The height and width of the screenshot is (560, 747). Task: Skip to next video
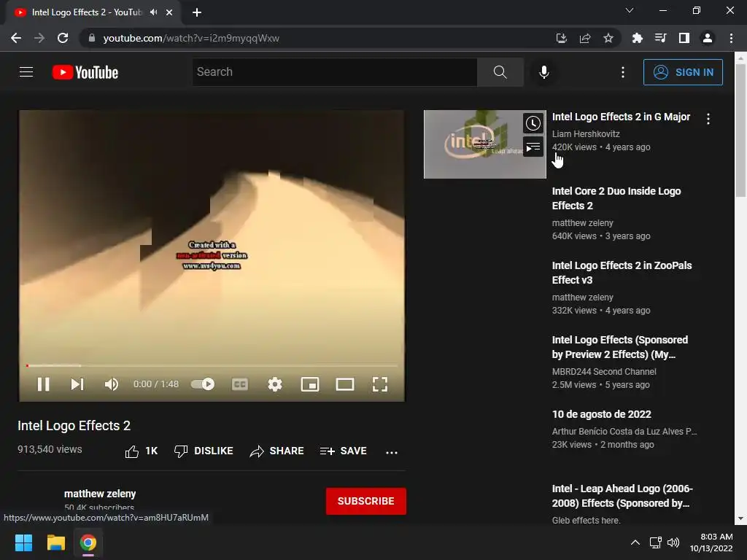click(x=77, y=384)
